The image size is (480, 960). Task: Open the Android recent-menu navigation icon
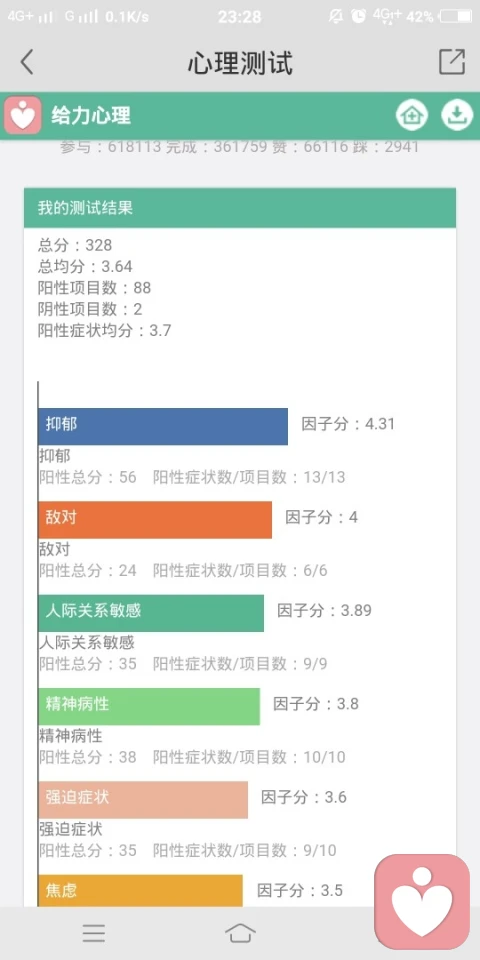[x=94, y=932]
